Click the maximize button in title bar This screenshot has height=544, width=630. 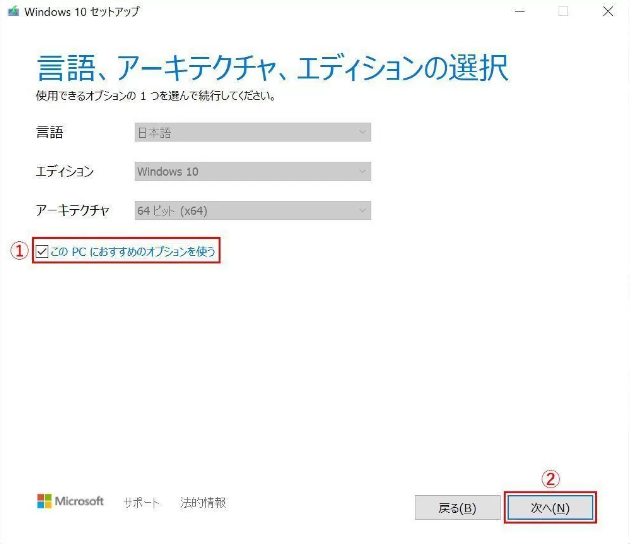[x=563, y=11]
